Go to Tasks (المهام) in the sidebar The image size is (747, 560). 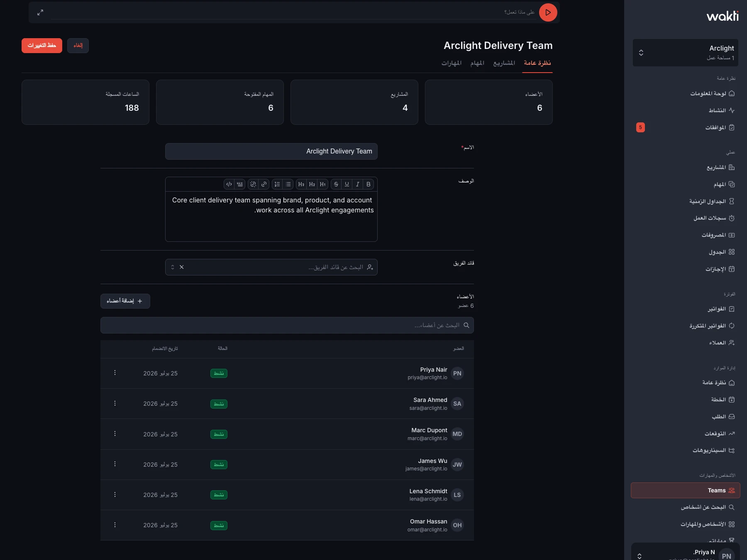click(686, 185)
